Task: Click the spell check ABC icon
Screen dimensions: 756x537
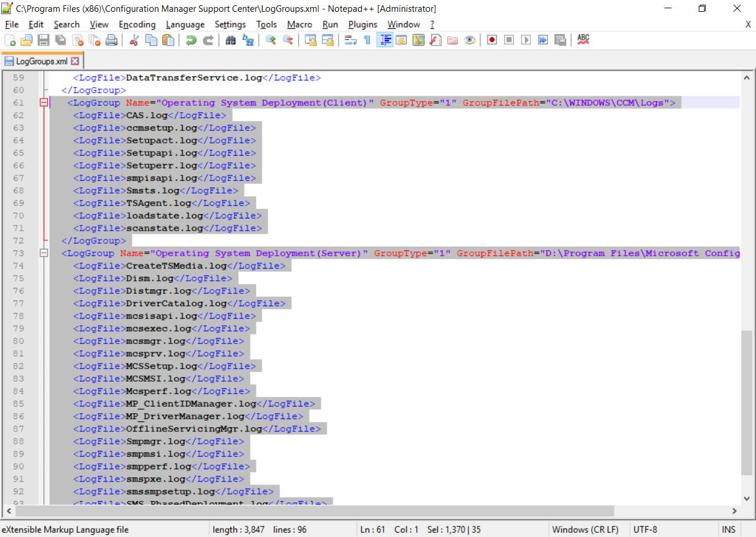Action: click(x=584, y=40)
